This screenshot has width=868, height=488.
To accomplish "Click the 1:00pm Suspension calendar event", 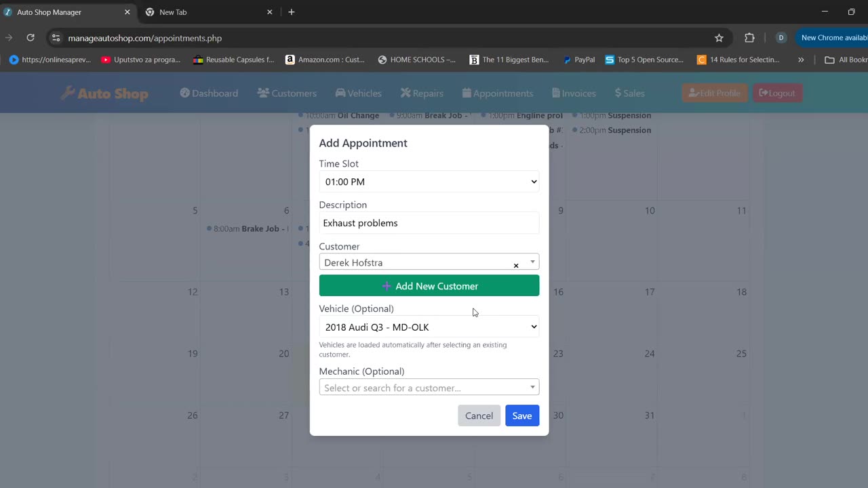I will [612, 115].
